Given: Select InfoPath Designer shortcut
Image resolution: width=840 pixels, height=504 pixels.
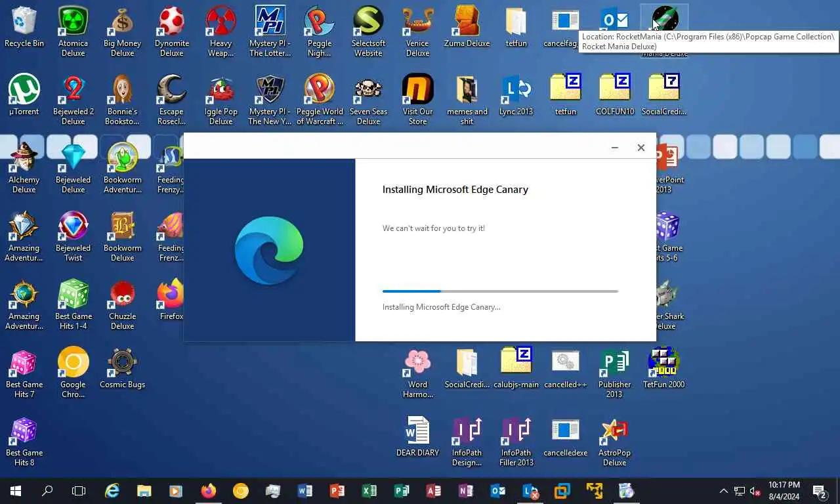Looking at the screenshot, I should pos(467,441).
